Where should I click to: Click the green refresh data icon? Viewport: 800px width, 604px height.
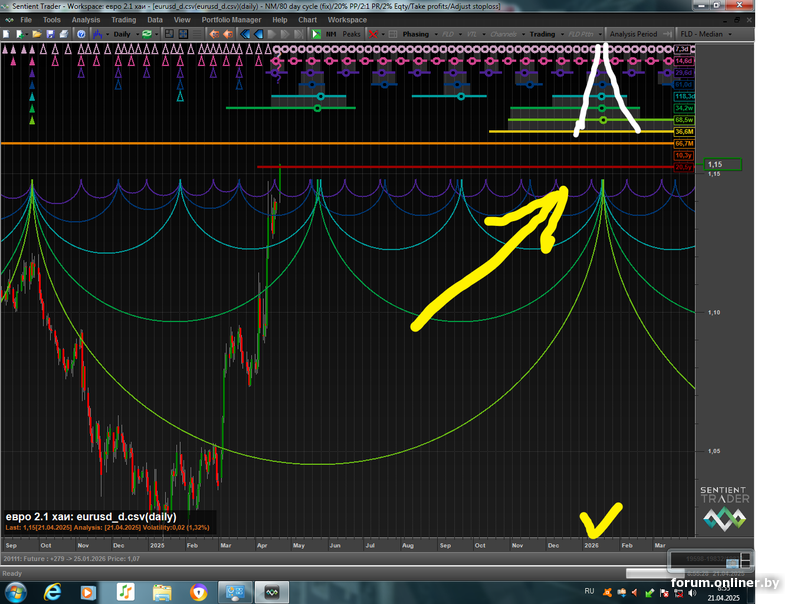point(147,34)
